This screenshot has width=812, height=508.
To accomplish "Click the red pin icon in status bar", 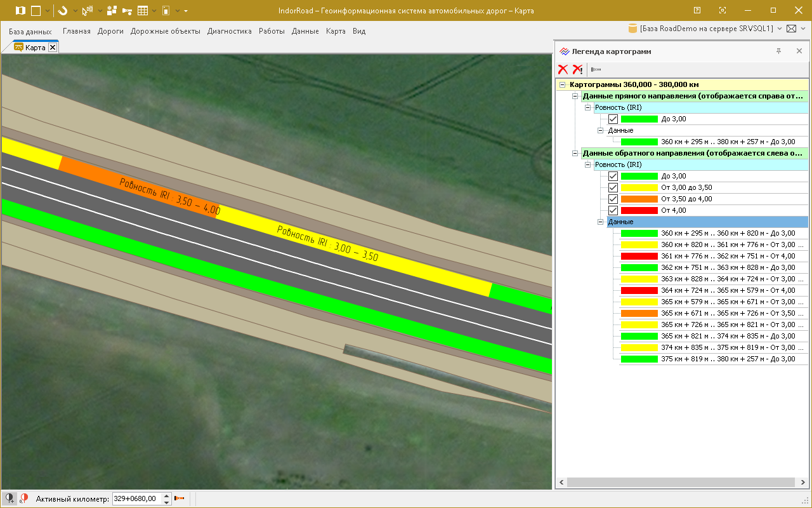I will 24,498.
